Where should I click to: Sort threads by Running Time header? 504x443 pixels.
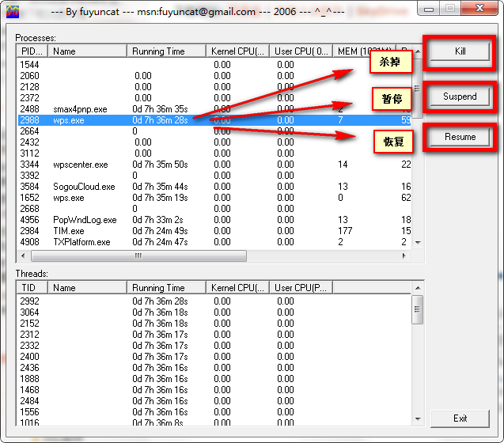(166, 287)
